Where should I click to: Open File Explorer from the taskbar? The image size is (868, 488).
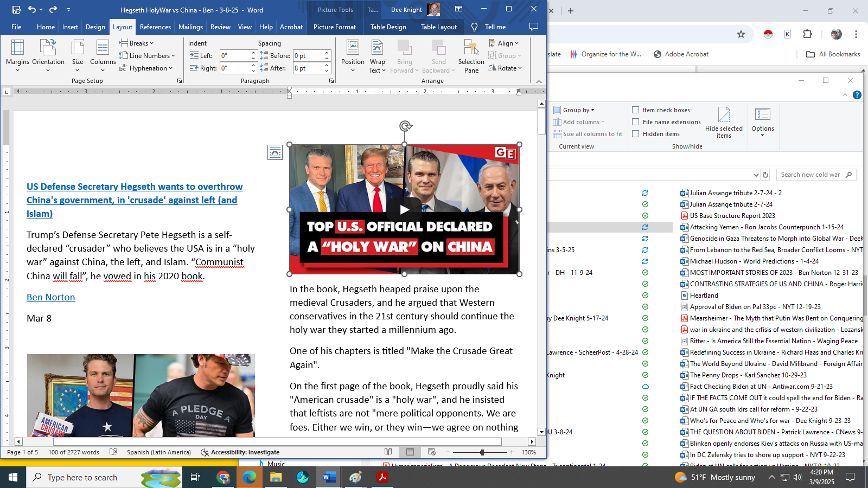(276, 477)
